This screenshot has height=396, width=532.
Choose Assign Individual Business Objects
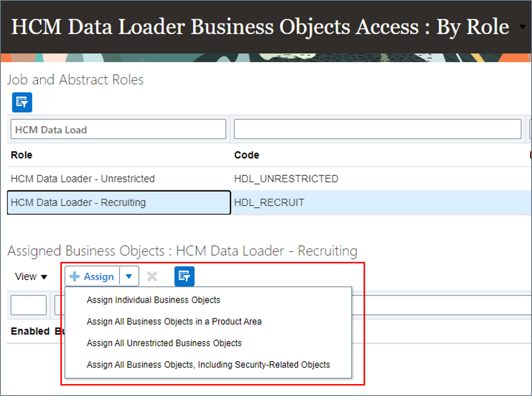tap(153, 300)
